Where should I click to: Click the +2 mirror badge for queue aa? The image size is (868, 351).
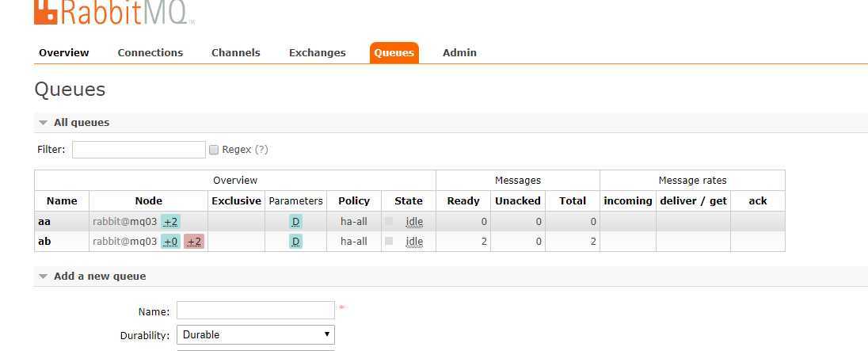[x=170, y=221]
